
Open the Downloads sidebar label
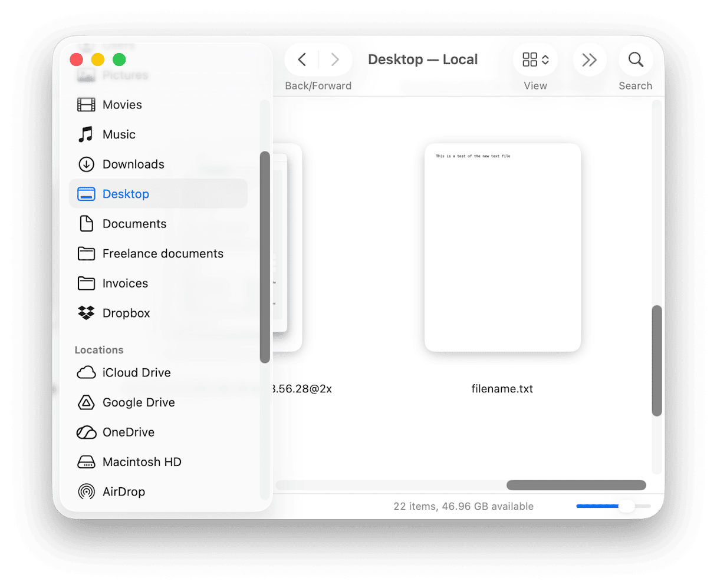click(x=133, y=164)
